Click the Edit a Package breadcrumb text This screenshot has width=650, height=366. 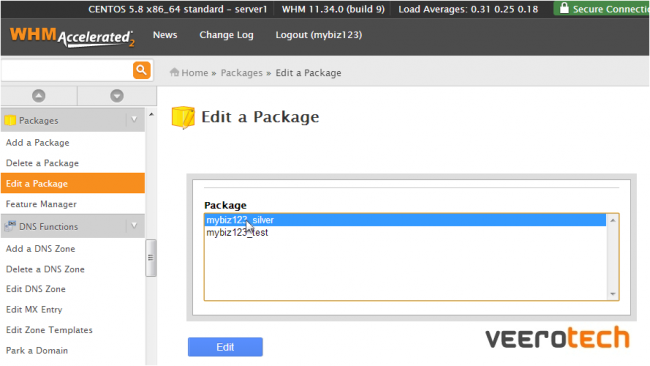(x=308, y=73)
